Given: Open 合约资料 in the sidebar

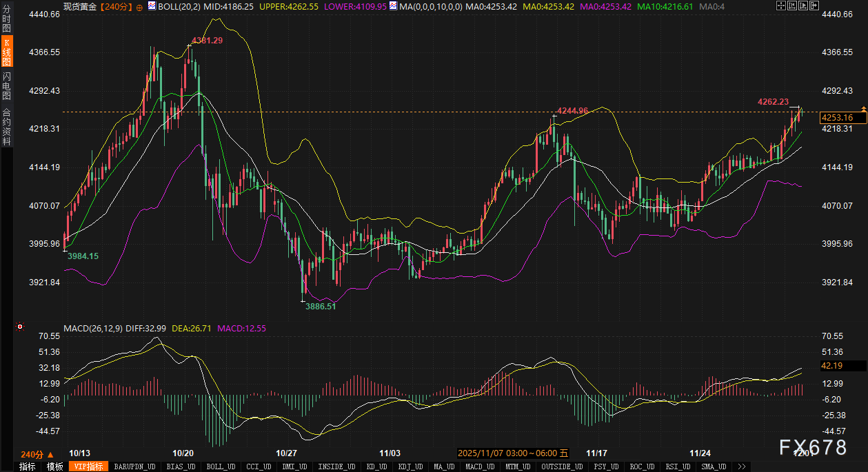Looking at the screenshot, I should tap(6, 126).
